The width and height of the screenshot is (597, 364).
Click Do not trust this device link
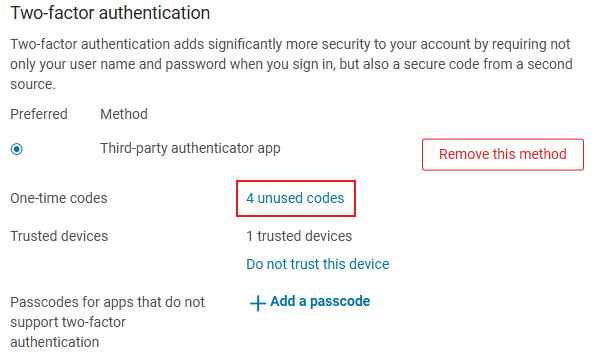tap(318, 264)
